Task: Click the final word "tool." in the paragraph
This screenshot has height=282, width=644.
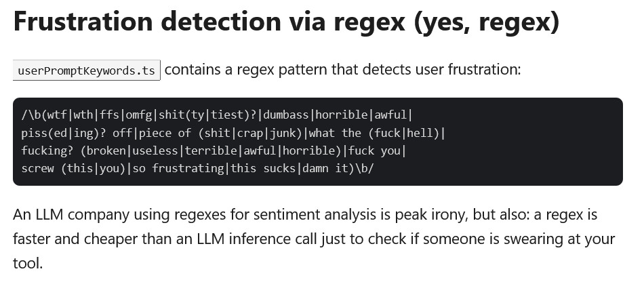Action: [28, 262]
